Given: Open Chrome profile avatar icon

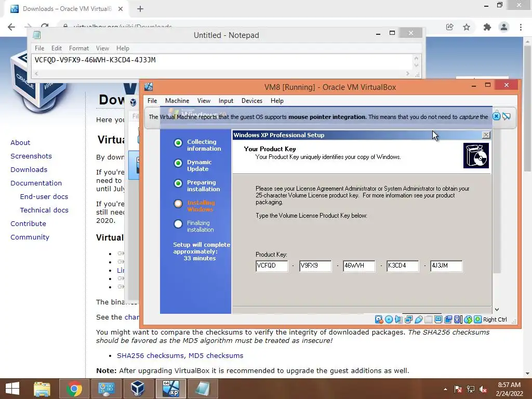Looking at the screenshot, I should click(504, 27).
